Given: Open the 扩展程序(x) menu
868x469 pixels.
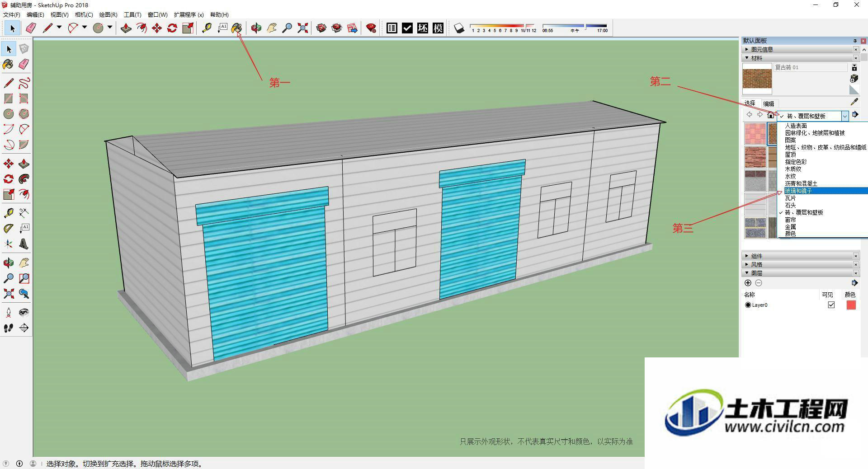Looking at the screenshot, I should [189, 15].
